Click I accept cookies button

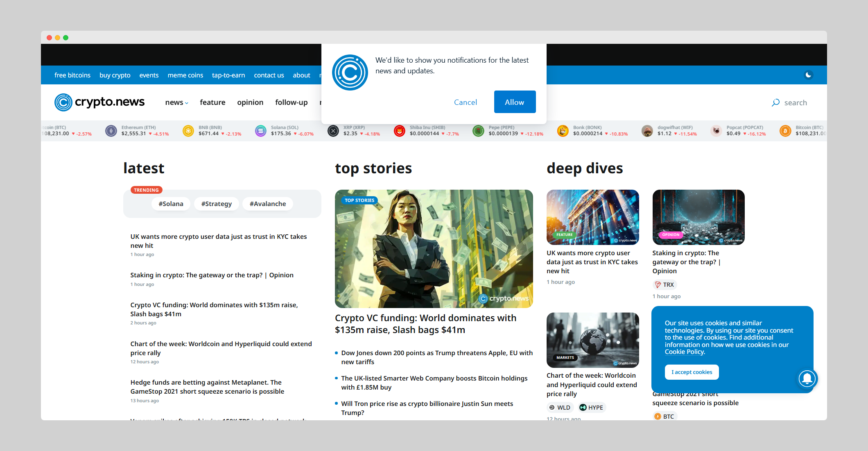point(692,372)
